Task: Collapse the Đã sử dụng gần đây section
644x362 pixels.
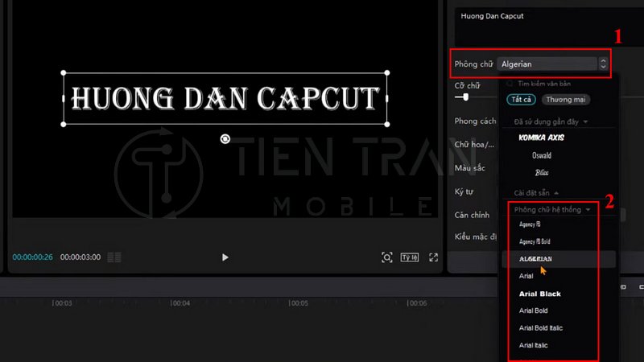Action: coord(551,122)
